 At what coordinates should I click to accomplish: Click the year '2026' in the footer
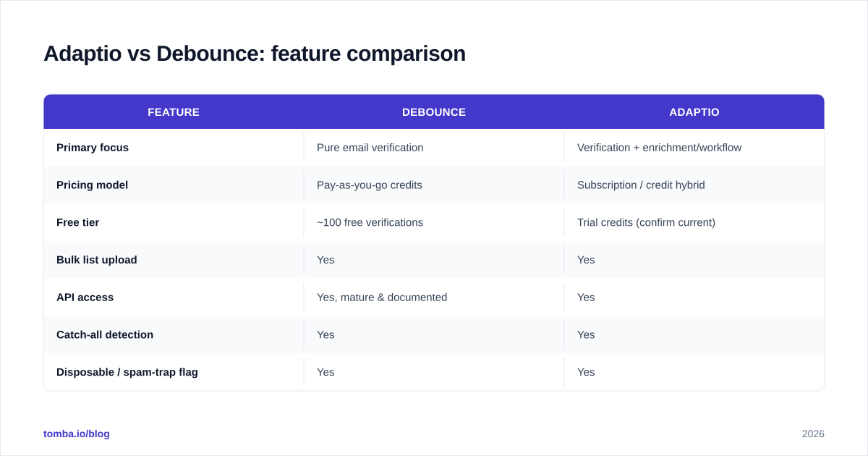(813, 434)
